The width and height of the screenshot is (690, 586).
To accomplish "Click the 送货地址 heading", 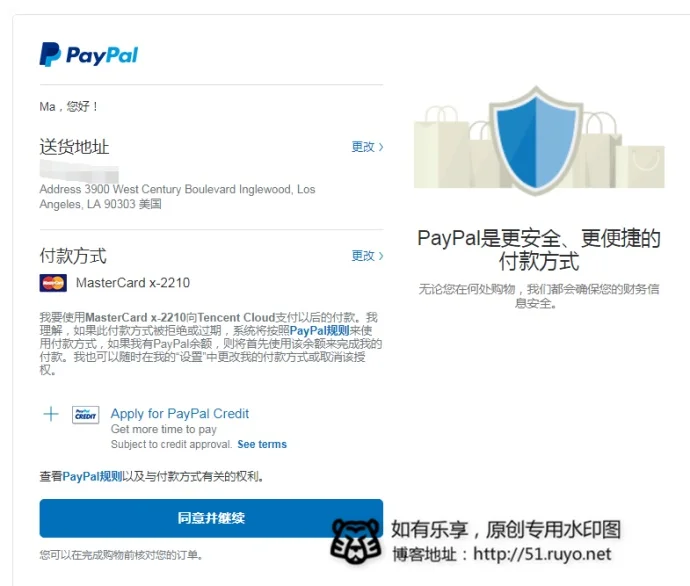I will point(74,147).
